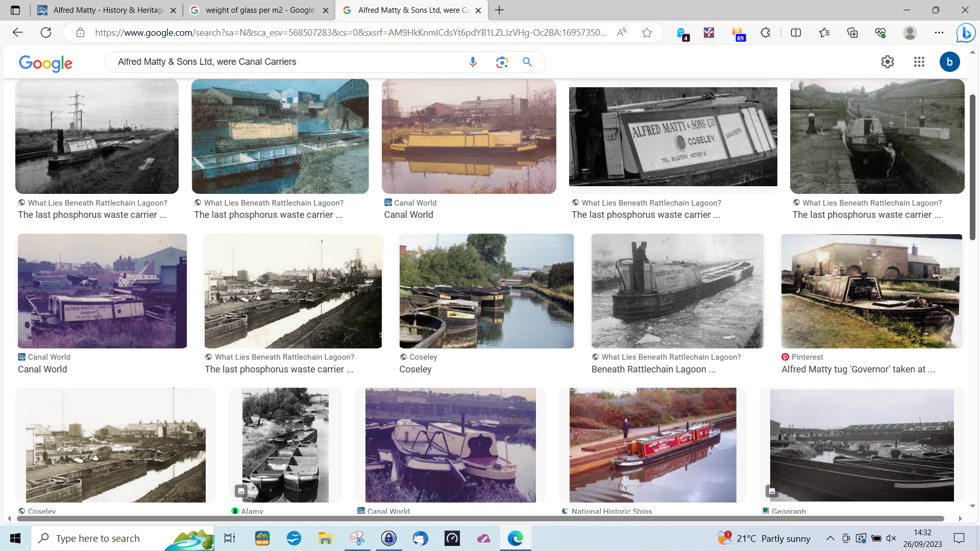This screenshot has width=980, height=551.
Task: Click the blue search magnifier
Action: [527, 62]
